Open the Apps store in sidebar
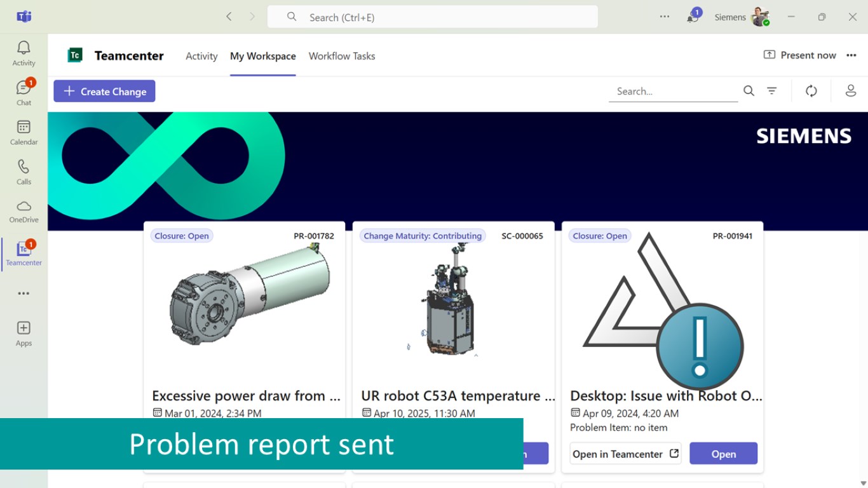Viewport: 868px width, 488px height. tap(24, 334)
